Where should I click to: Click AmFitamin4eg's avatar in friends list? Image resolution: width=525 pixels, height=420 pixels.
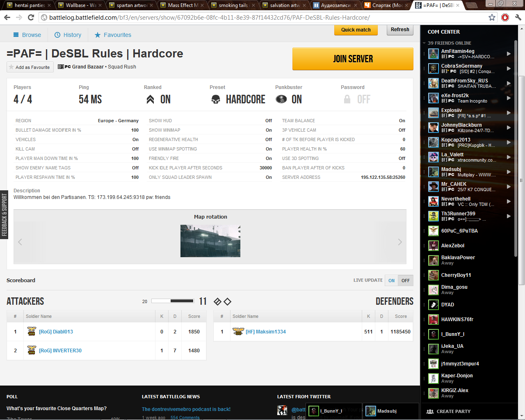point(434,54)
